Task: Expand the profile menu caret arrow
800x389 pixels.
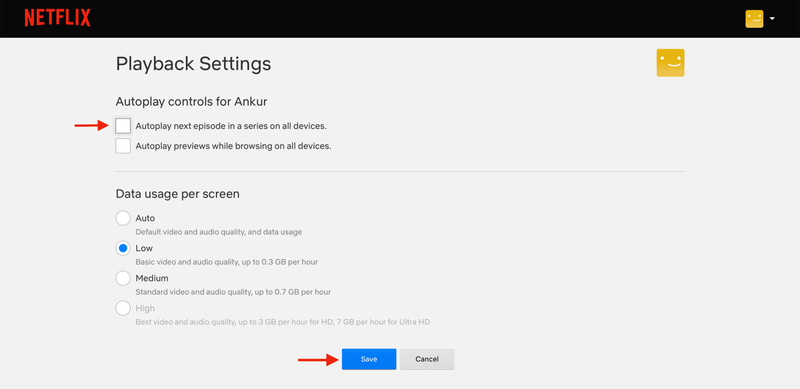Action: click(772, 19)
